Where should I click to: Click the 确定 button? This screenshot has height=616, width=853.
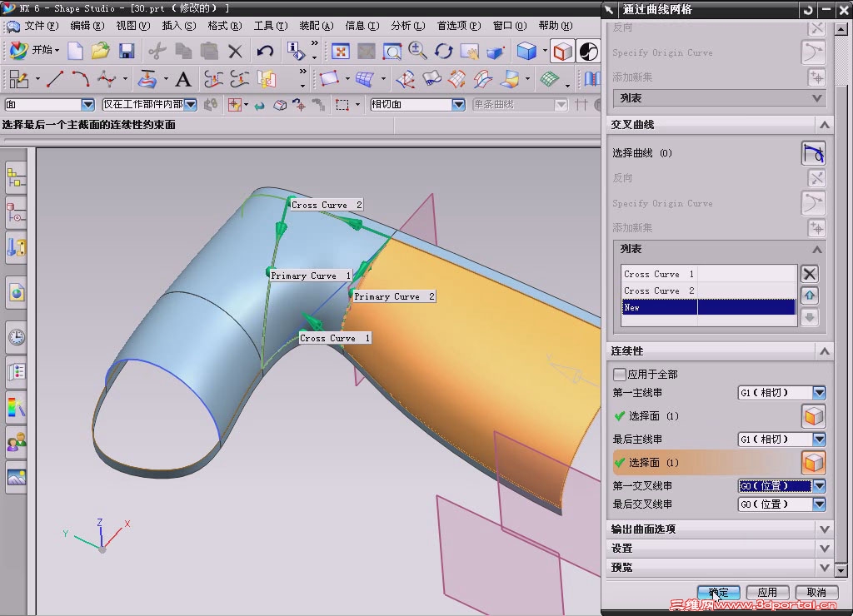coord(718,592)
